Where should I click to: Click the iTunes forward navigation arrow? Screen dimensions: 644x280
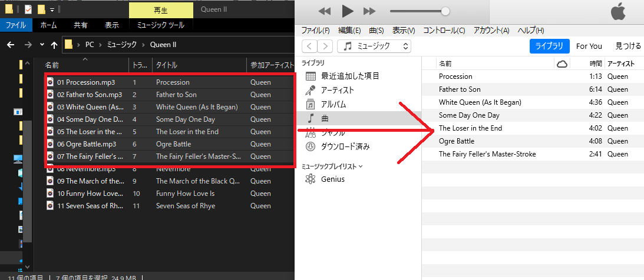point(325,46)
